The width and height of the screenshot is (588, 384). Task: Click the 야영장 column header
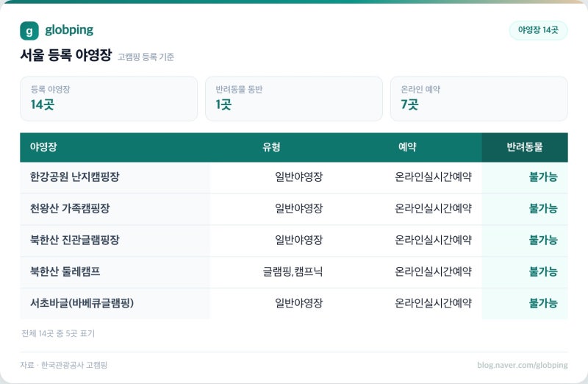[43, 147]
